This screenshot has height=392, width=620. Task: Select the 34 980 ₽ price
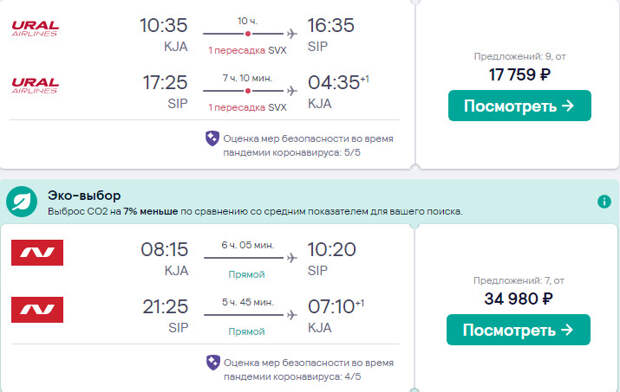[518, 299]
